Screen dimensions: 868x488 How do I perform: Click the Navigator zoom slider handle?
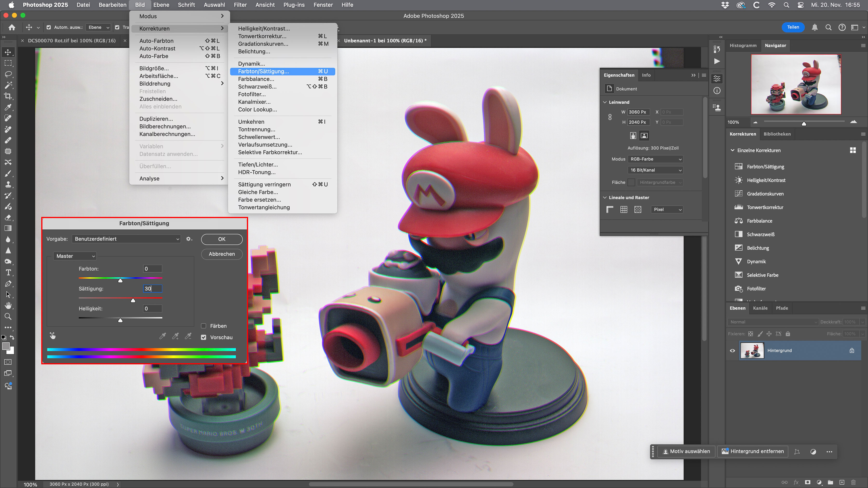[804, 123]
